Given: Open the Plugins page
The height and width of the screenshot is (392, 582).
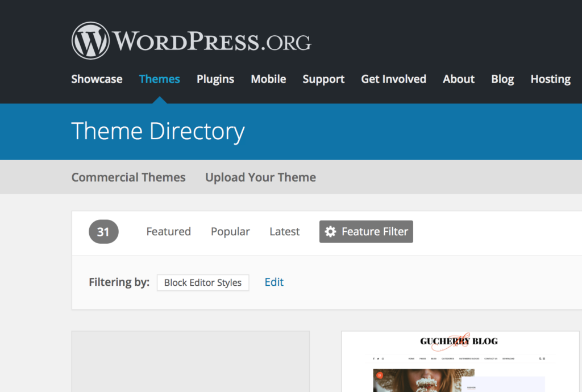Looking at the screenshot, I should pyautogui.click(x=215, y=79).
